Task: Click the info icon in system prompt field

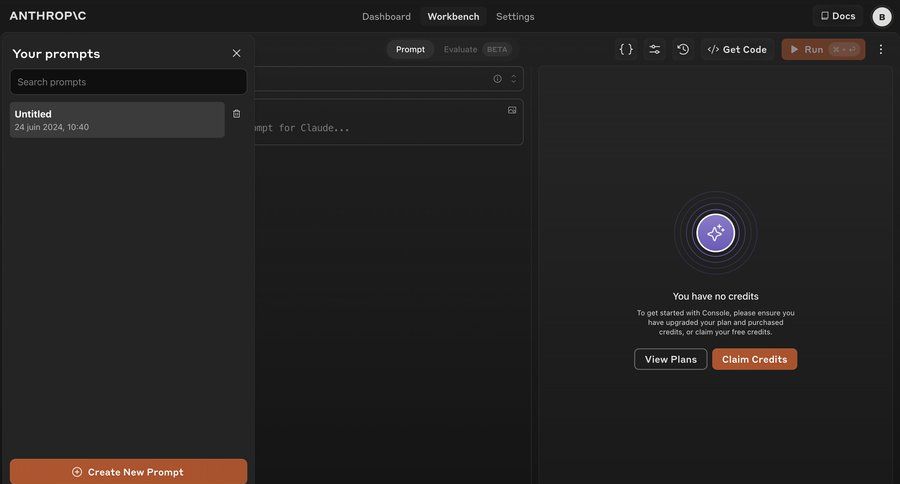Action: pos(498,79)
